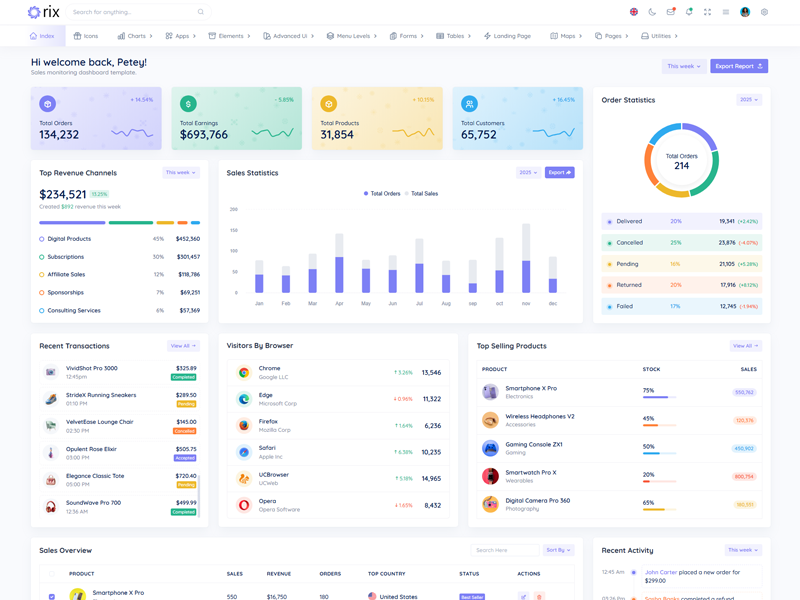The height and width of the screenshot is (600, 800).
Task: Expand the This week dropdown in Top Revenue Channels
Action: click(x=181, y=173)
